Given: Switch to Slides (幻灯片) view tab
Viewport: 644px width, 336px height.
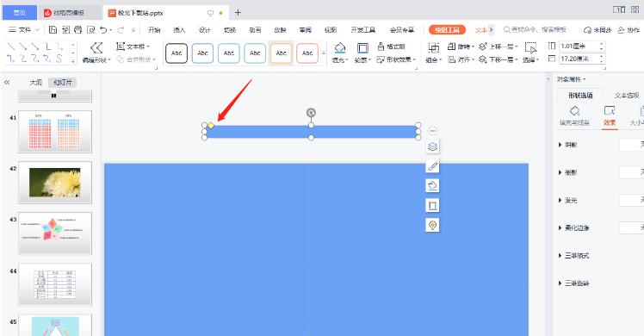Looking at the screenshot, I should (63, 83).
